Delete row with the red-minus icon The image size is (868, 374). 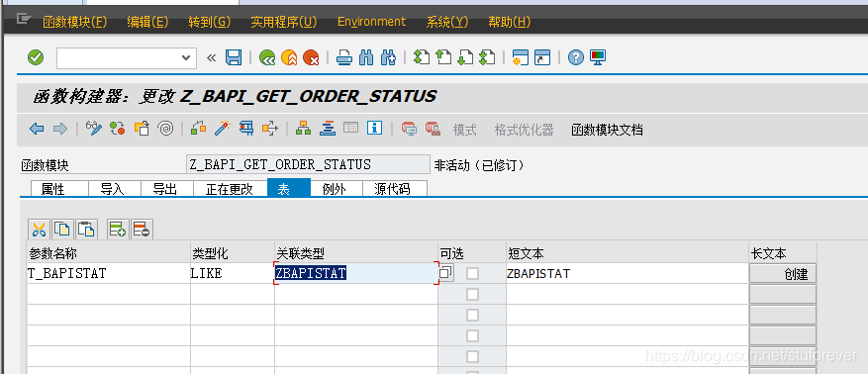[142, 229]
